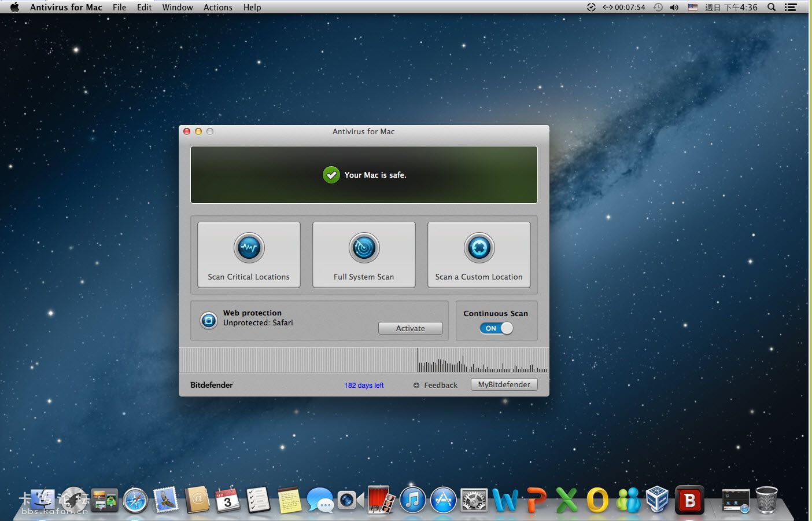Open the Antivirus for Mac application menu
Screen dimensions: 812x521
tap(66, 7)
